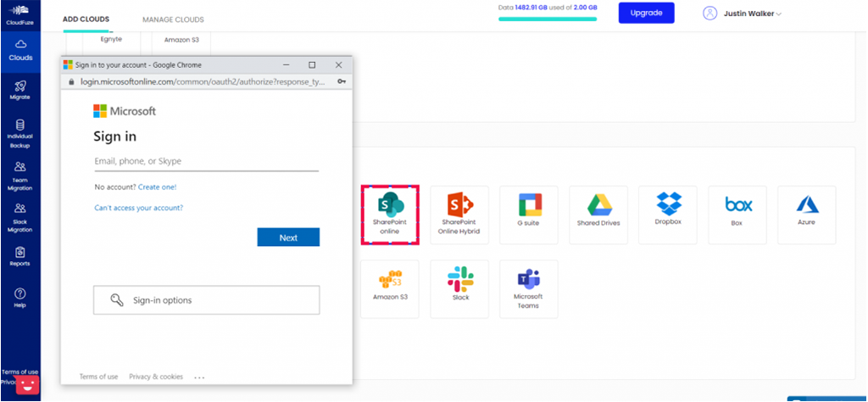Open Sign-in options
This screenshot has width=868, height=402.
pyautogui.click(x=207, y=300)
